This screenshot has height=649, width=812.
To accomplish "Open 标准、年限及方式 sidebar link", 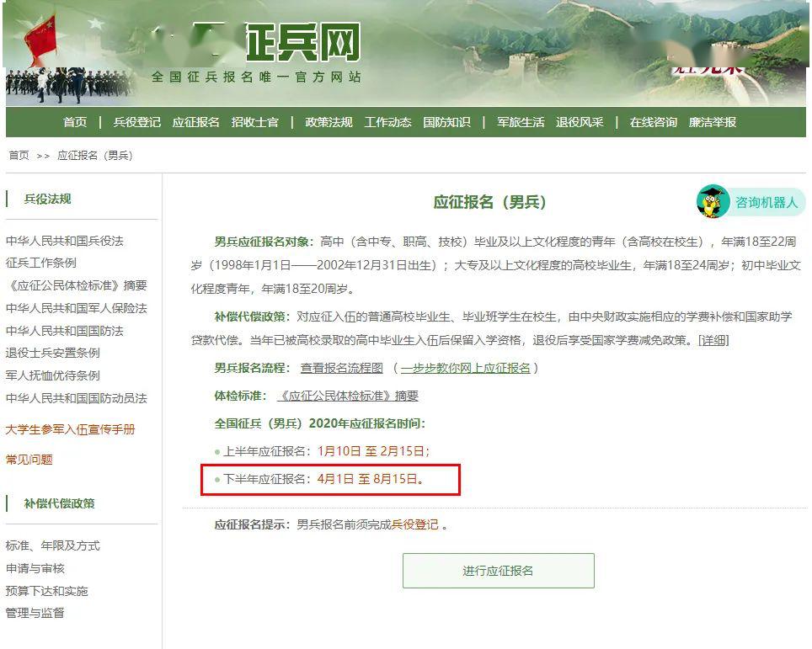I will tap(53, 545).
